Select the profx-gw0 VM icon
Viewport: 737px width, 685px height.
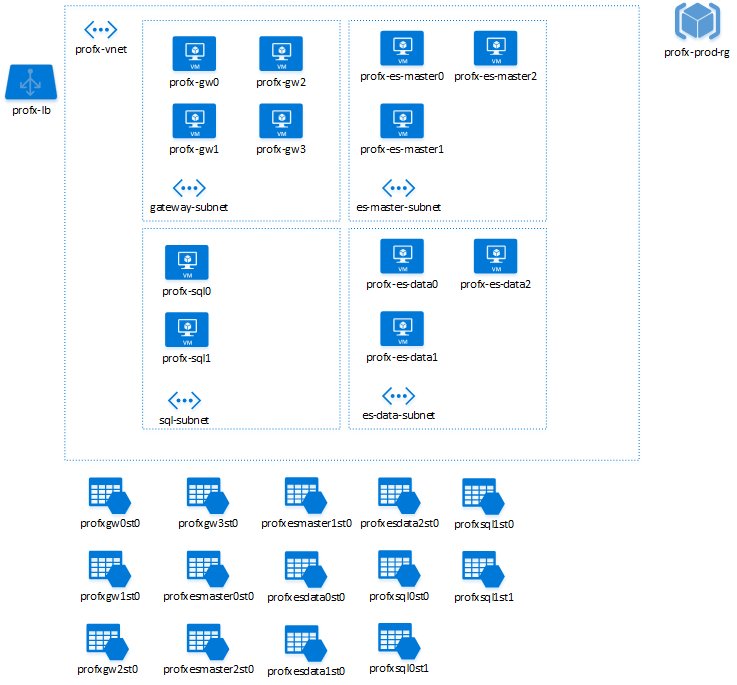(x=194, y=54)
